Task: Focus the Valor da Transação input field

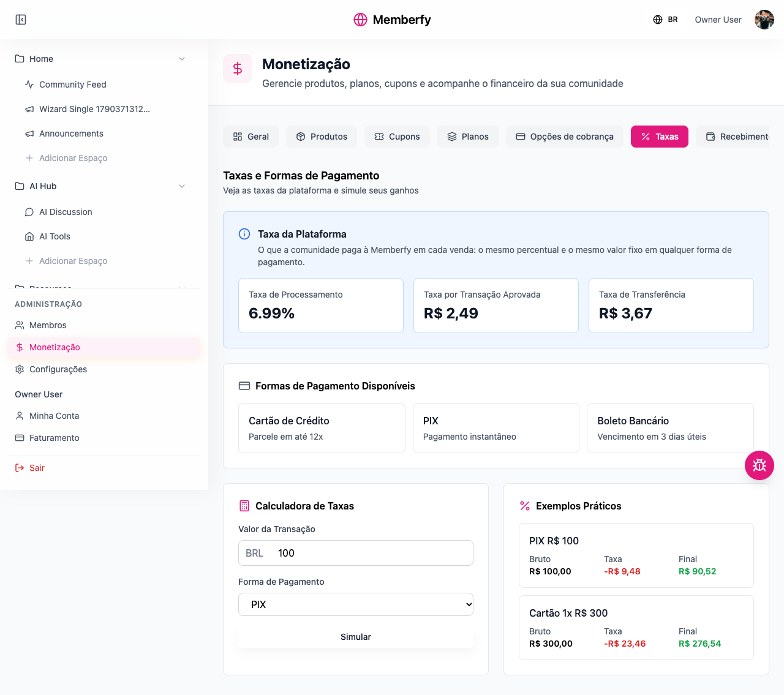Action: [x=356, y=553]
